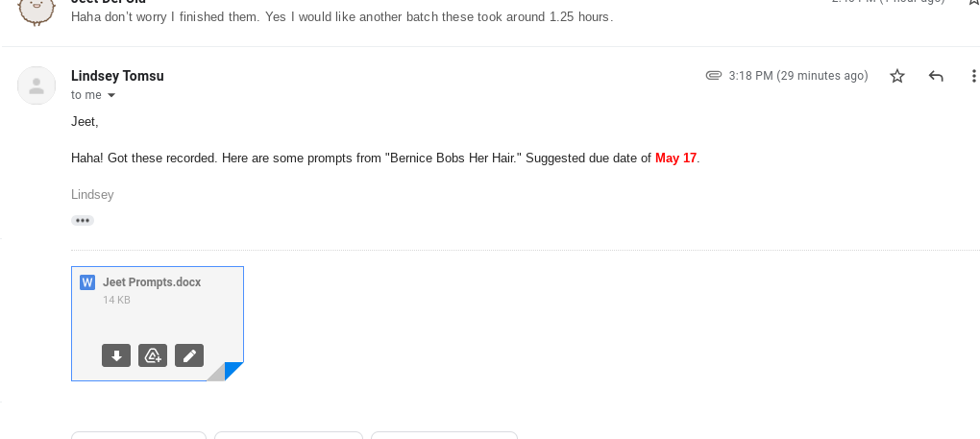
Task: Add the attachment to Google Drive
Action: click(x=153, y=355)
